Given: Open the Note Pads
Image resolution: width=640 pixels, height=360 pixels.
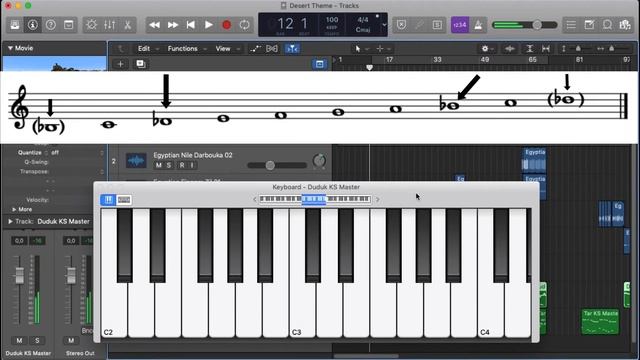Looking at the screenshot, I should [x=589, y=25].
